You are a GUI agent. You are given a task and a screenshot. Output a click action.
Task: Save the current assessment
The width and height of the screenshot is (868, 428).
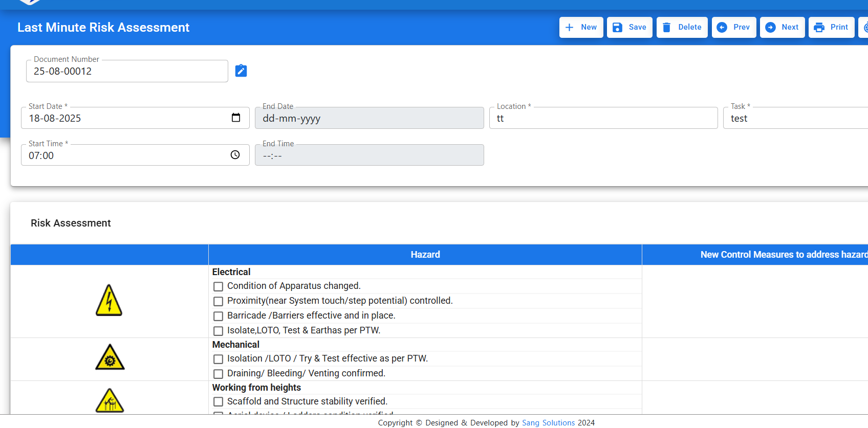pos(630,27)
